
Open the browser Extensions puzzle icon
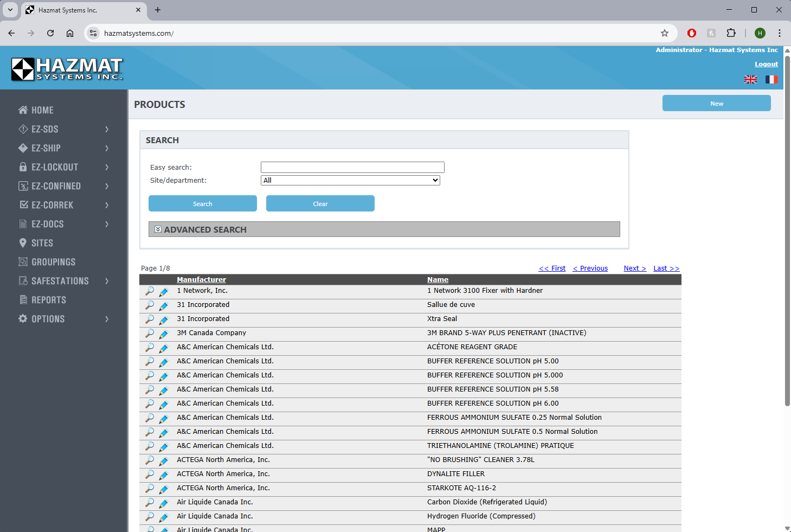(731, 33)
